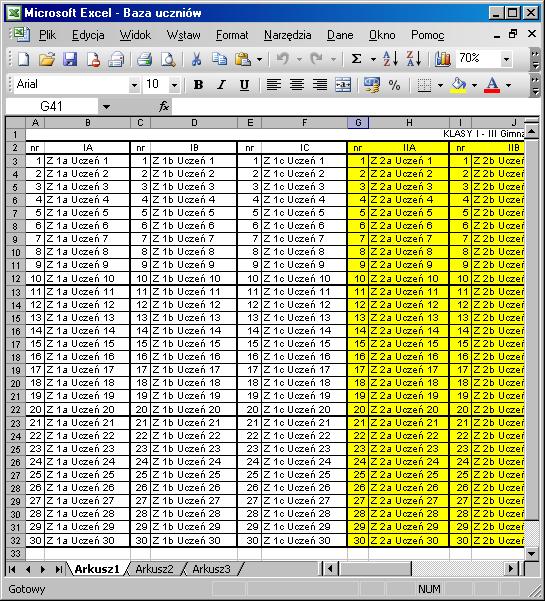Click the vertical scrollbar down arrow
Screen dimensions: 545x601
tap(532, 553)
